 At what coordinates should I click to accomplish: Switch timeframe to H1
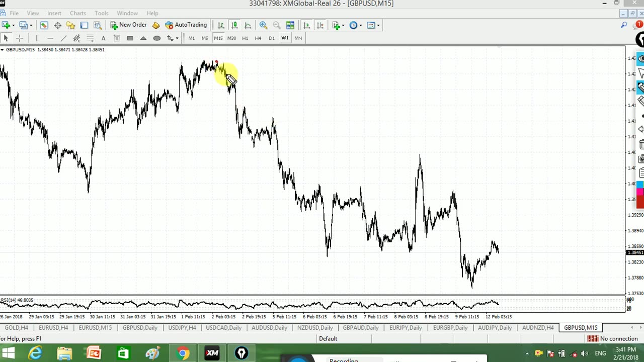click(x=245, y=38)
